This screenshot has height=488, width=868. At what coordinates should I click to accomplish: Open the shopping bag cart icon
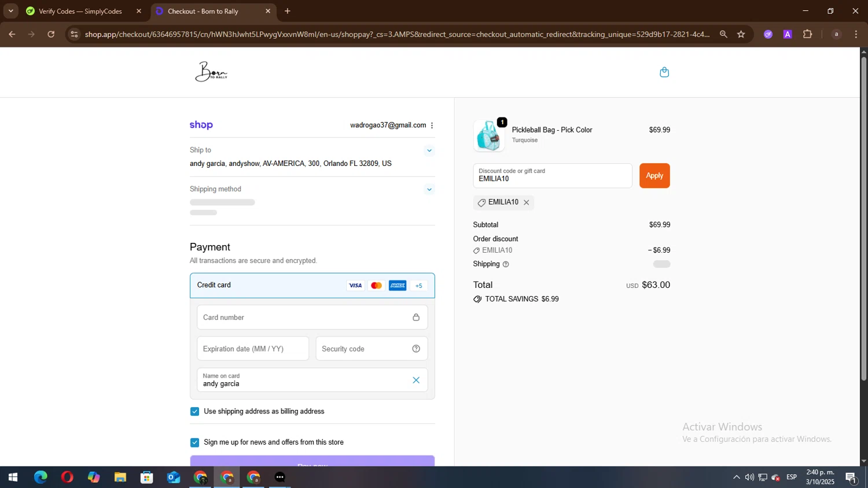pyautogui.click(x=664, y=72)
